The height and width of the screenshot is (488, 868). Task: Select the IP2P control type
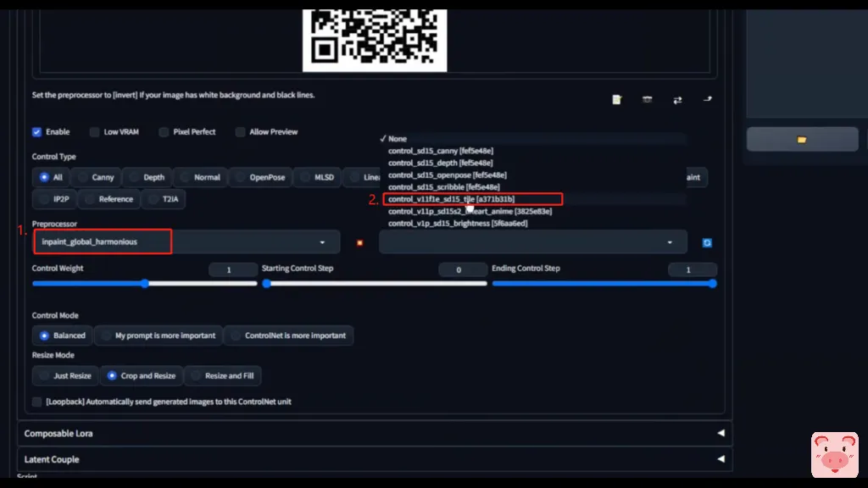click(x=54, y=199)
